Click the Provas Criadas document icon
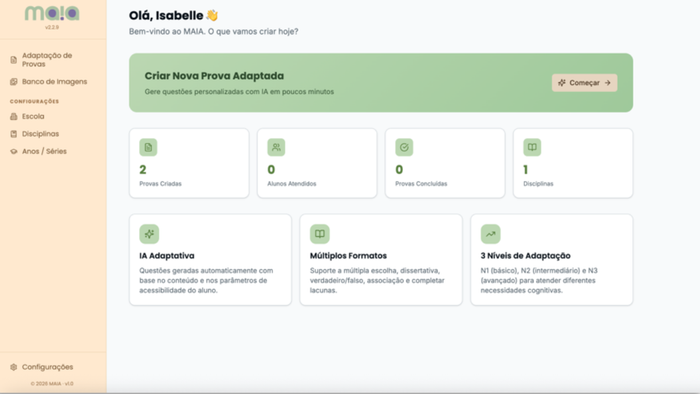Viewport: 700px width, 394px height. [x=148, y=147]
